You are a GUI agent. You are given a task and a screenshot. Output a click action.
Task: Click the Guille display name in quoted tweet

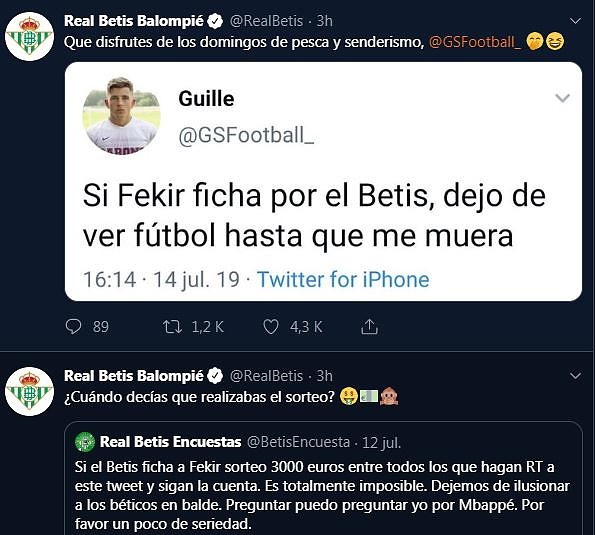click(206, 99)
